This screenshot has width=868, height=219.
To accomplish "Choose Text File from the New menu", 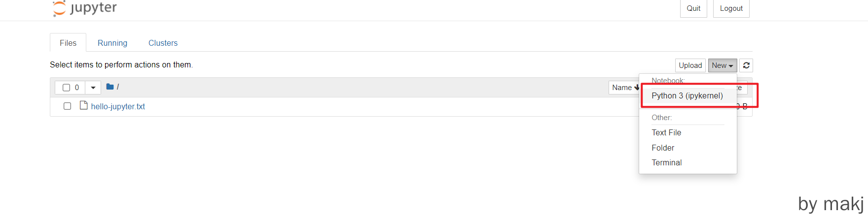I will pos(666,132).
